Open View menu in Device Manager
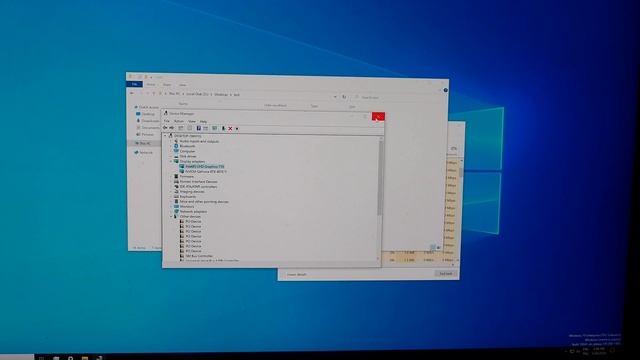The image size is (640, 360). 192,122
